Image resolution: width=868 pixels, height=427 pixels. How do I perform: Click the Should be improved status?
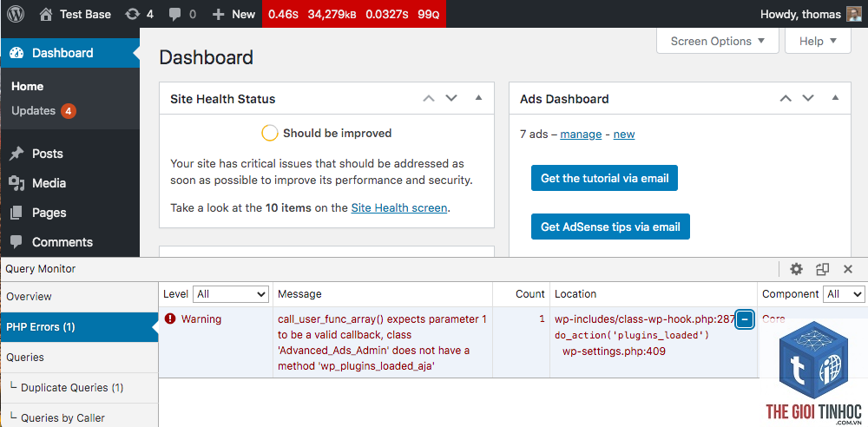tap(326, 133)
